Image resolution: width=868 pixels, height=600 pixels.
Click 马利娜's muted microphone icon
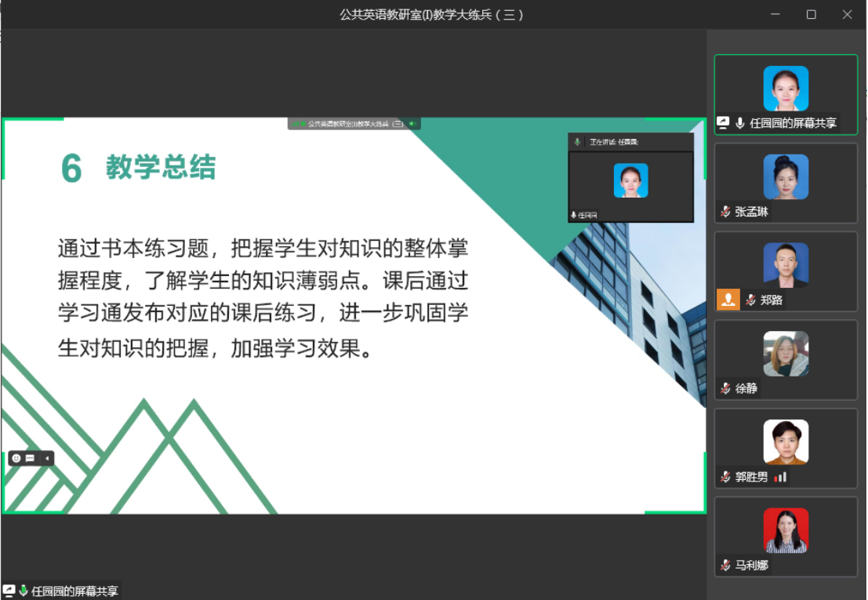(726, 565)
